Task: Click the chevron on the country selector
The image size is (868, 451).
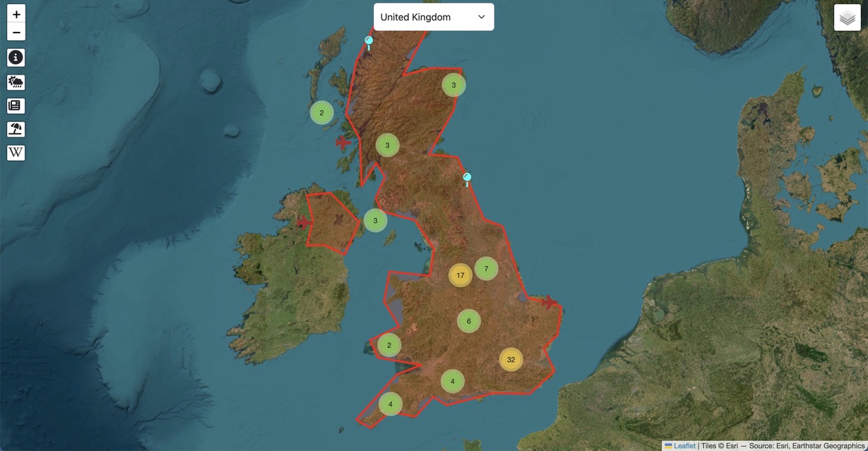Action: point(481,16)
